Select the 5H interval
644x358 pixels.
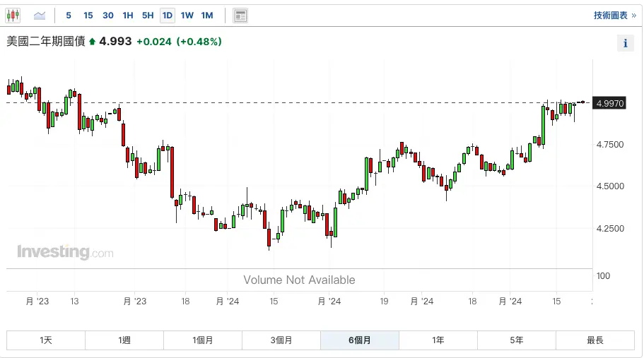coord(147,16)
